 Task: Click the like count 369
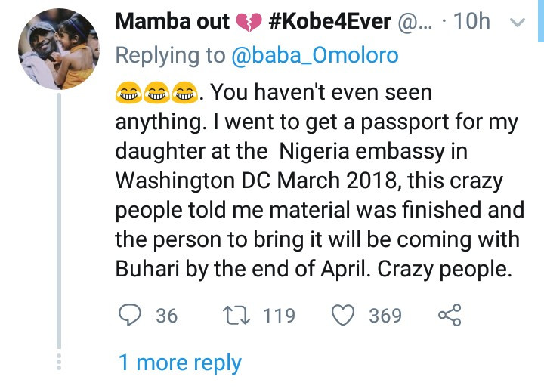(x=385, y=316)
